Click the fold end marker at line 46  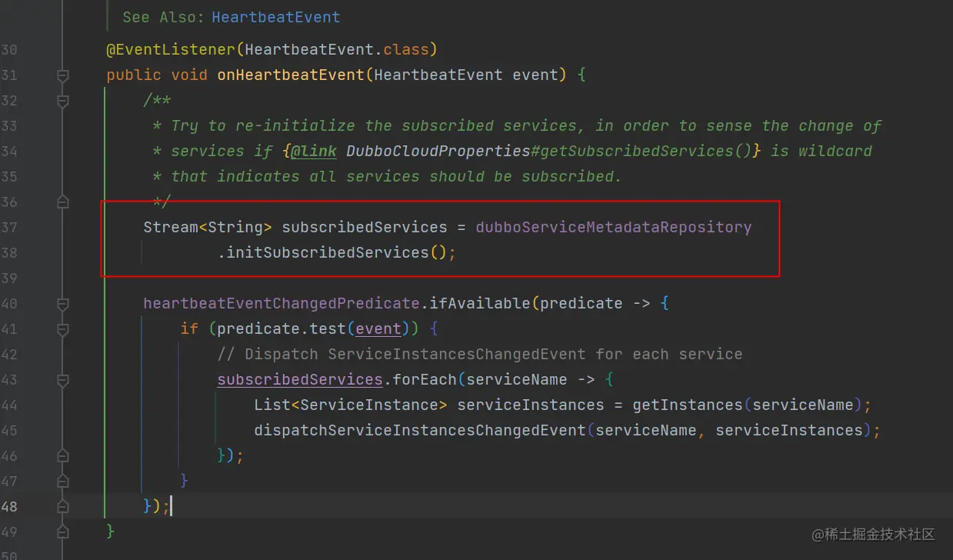click(x=63, y=455)
